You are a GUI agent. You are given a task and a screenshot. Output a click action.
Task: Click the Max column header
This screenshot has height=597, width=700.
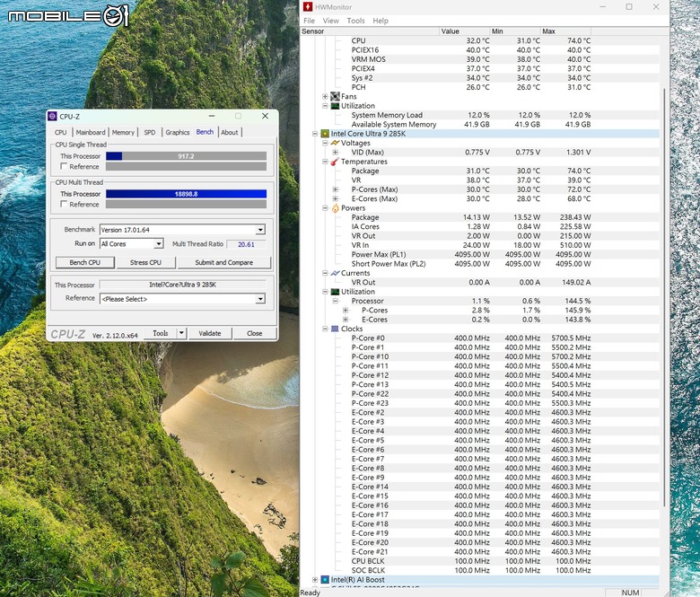[565, 31]
